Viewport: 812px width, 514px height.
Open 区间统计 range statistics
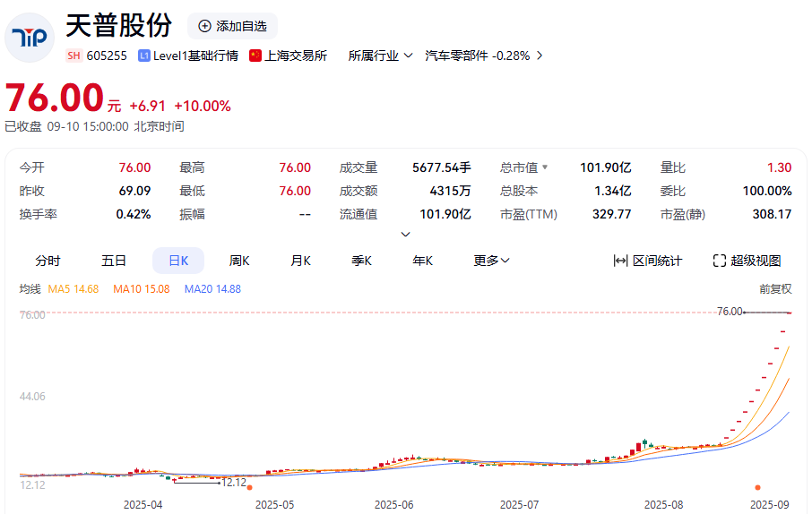[648, 261]
